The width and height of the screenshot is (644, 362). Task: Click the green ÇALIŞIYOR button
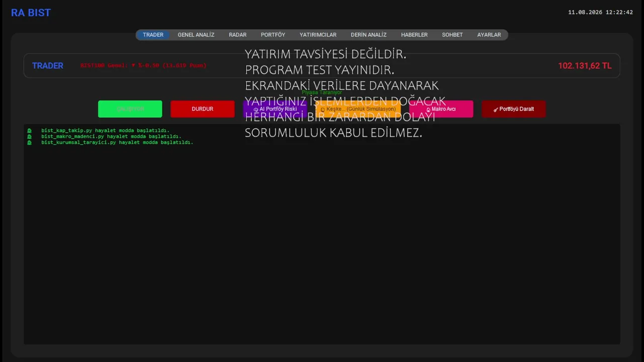[130, 109]
